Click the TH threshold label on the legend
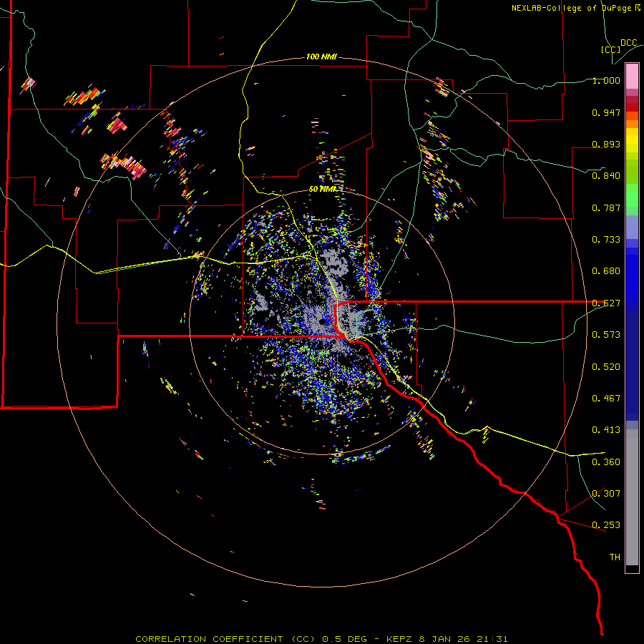This screenshot has height=644, width=644. 615,557
